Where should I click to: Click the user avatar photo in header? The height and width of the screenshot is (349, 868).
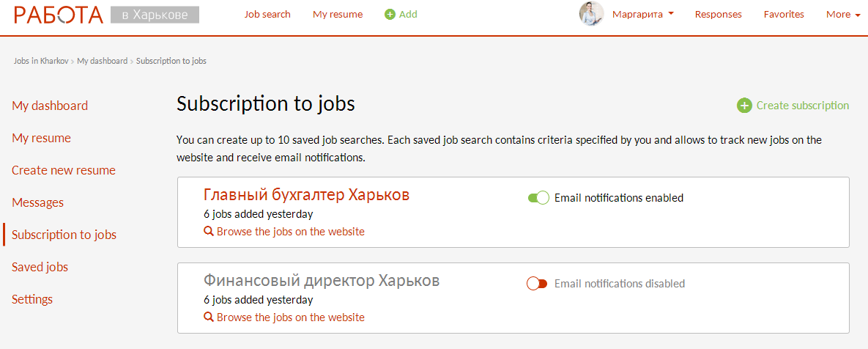pos(591,14)
